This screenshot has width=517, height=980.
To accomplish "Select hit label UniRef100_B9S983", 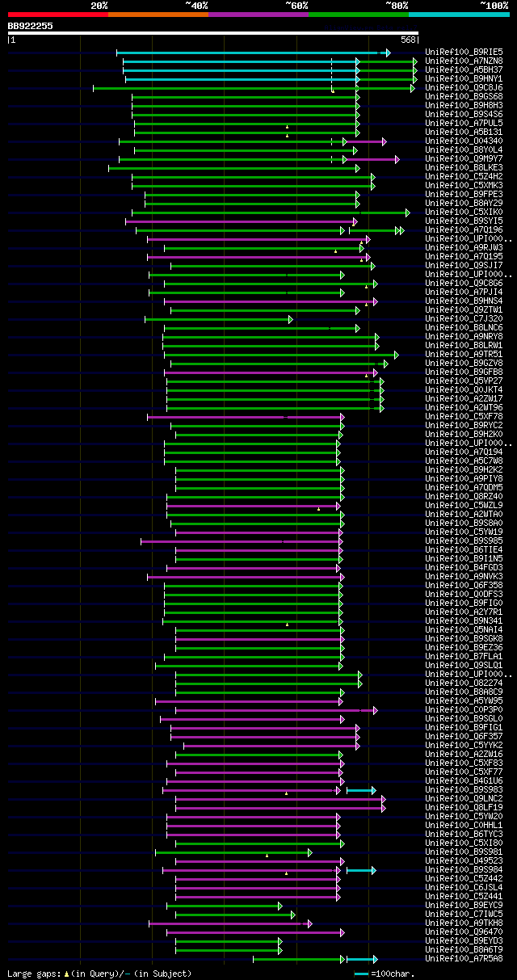I will point(464,790).
